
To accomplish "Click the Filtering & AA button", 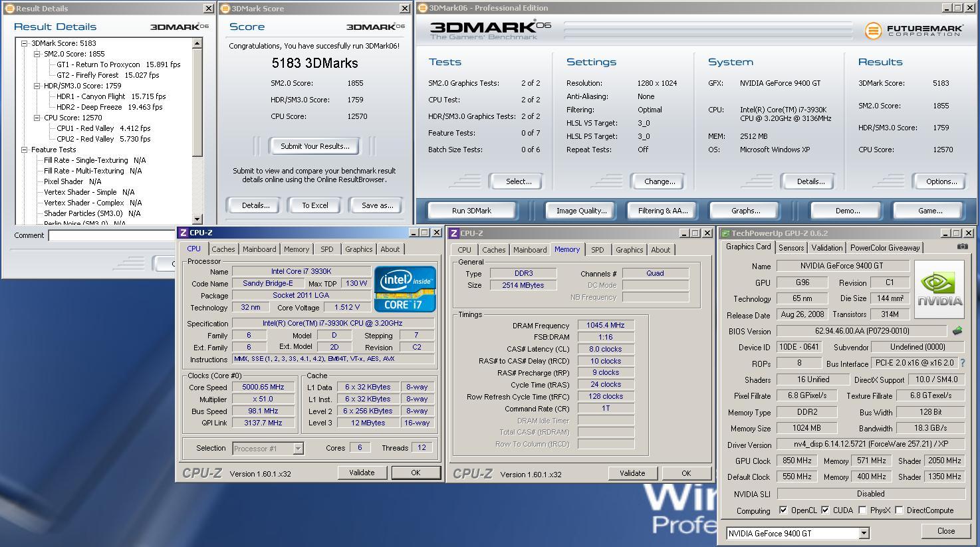I will click(662, 211).
